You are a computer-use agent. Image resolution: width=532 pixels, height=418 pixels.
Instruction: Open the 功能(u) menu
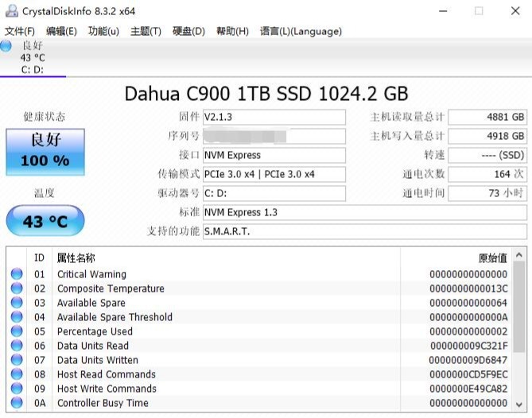[x=103, y=32]
